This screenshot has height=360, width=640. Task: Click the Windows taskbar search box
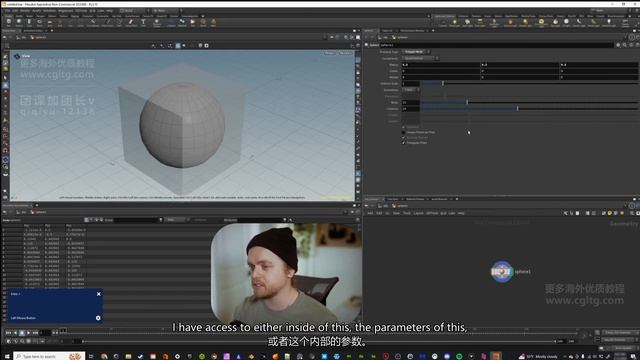pyautogui.click(x=49, y=356)
